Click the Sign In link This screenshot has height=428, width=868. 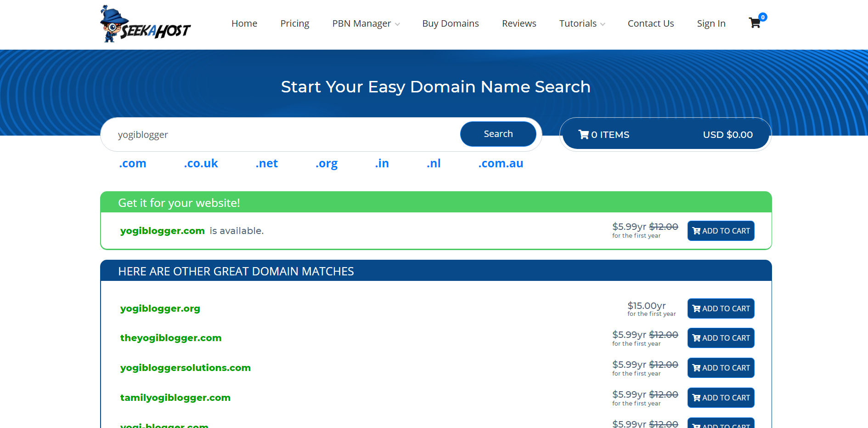[711, 23]
